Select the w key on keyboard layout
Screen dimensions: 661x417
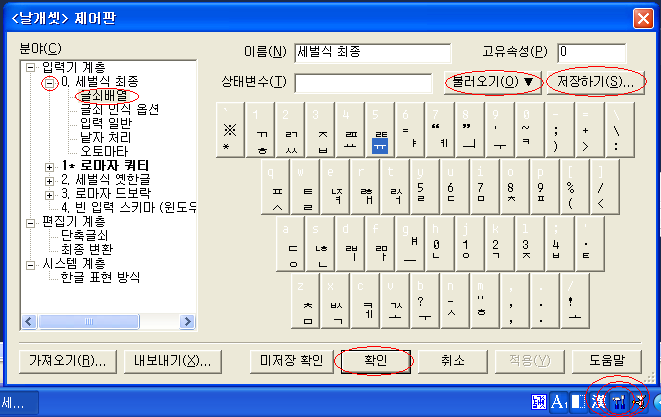coord(305,187)
